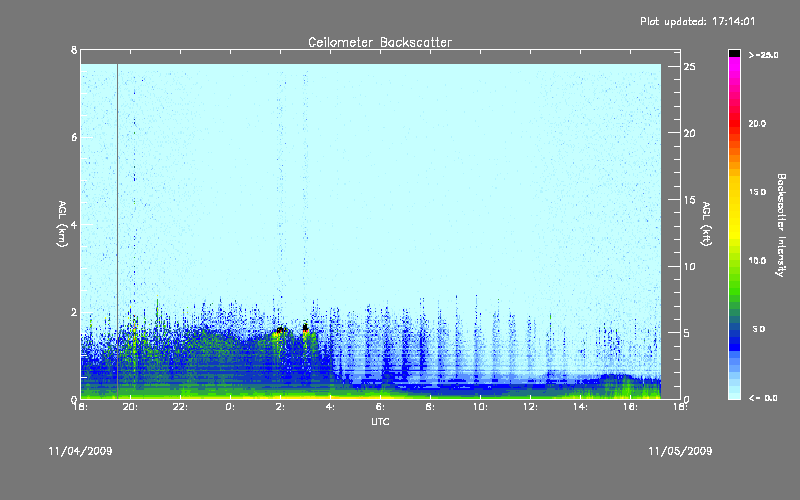
Task: Click the '12:' UTC time tick
Action: (530, 407)
